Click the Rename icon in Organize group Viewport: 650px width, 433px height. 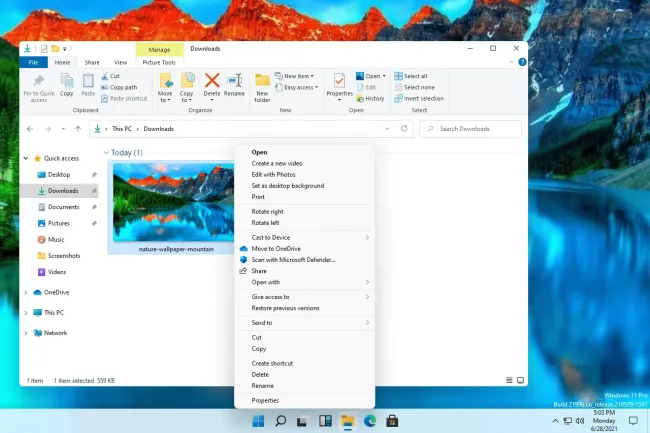(x=234, y=82)
